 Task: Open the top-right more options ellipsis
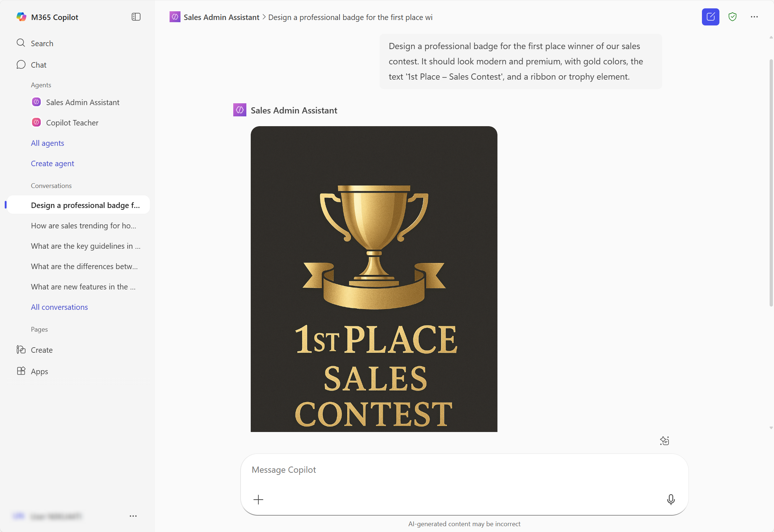click(x=754, y=17)
